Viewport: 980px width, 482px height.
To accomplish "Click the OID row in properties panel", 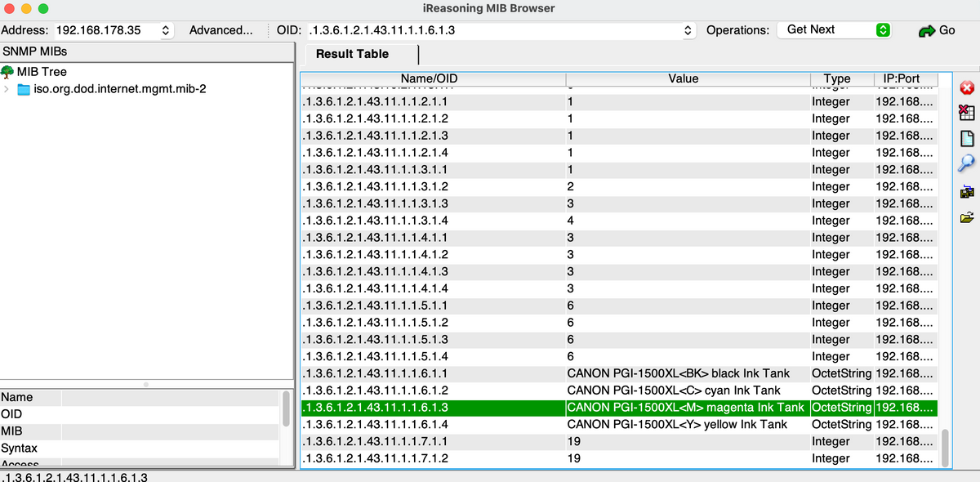I will (x=140, y=414).
